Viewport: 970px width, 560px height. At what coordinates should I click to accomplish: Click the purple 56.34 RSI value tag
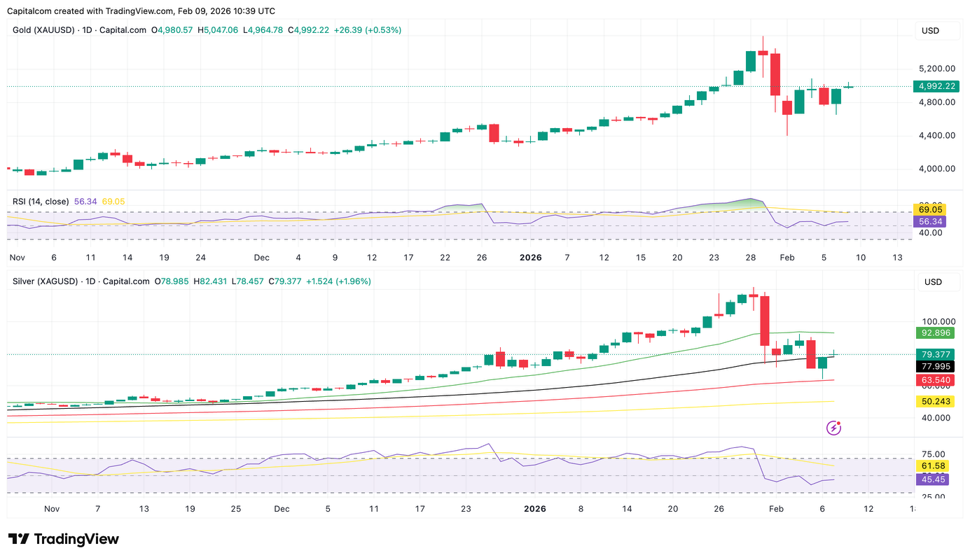click(931, 221)
